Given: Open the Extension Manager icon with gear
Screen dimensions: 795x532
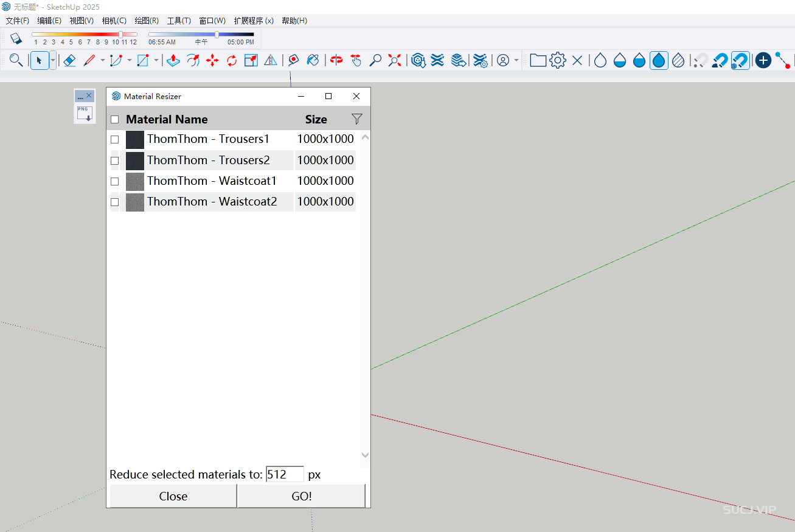Looking at the screenshot, I should (x=481, y=60).
